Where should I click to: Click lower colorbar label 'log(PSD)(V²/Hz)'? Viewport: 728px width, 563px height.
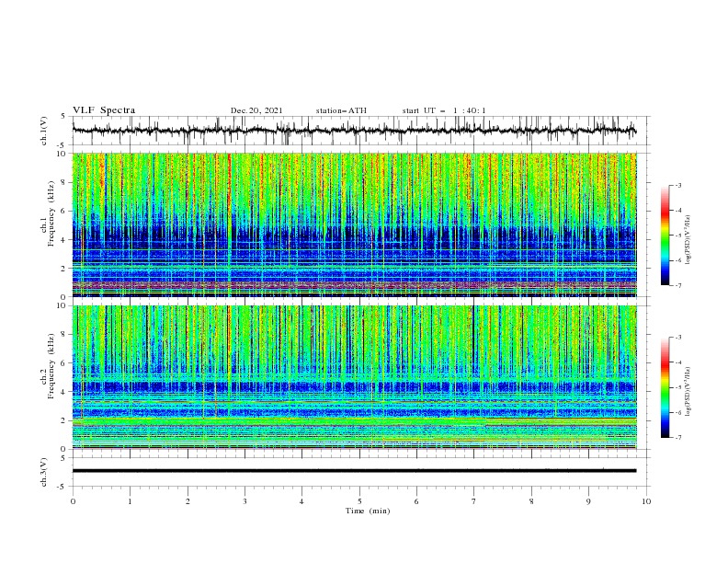pyautogui.click(x=688, y=392)
